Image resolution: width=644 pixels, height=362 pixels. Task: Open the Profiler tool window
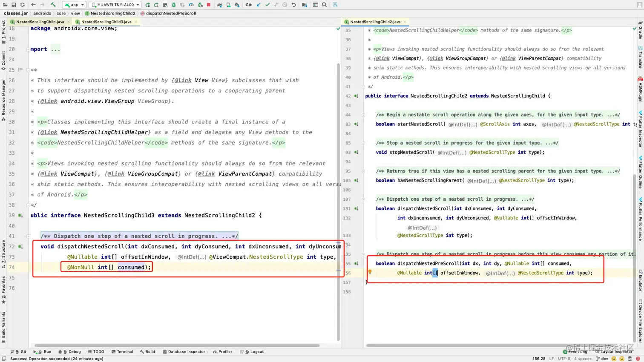[222, 352]
